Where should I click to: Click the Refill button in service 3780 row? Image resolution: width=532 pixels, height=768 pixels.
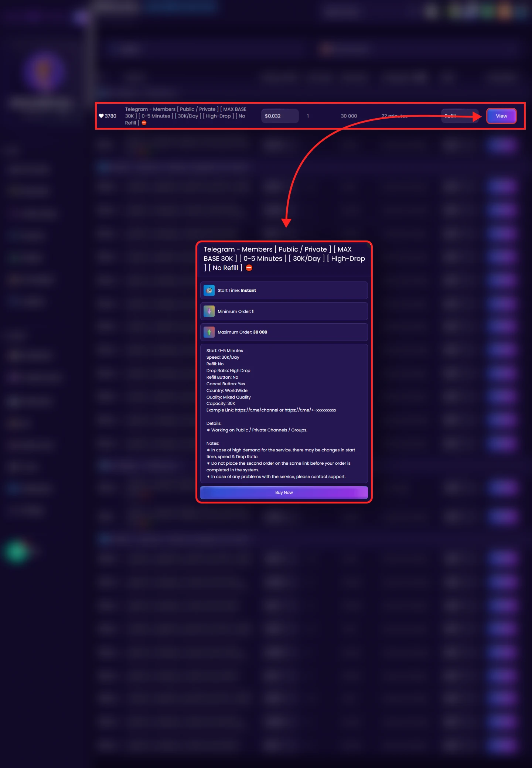click(x=460, y=116)
